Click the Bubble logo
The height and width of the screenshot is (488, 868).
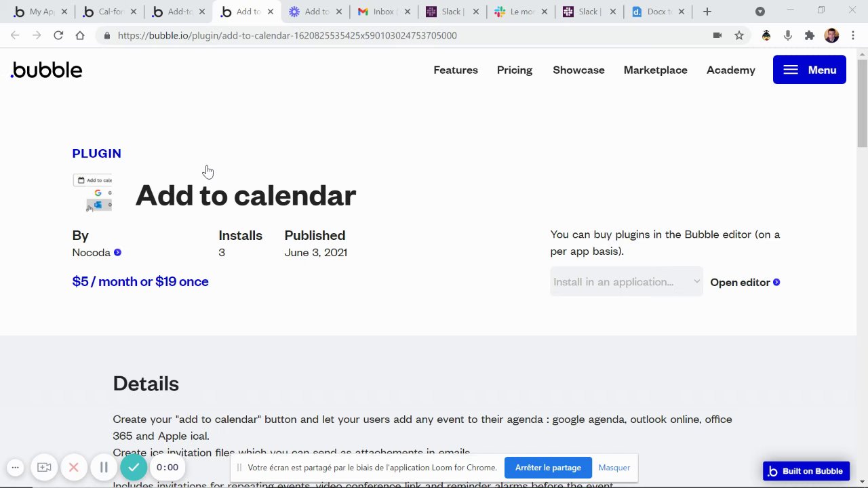pos(47,70)
